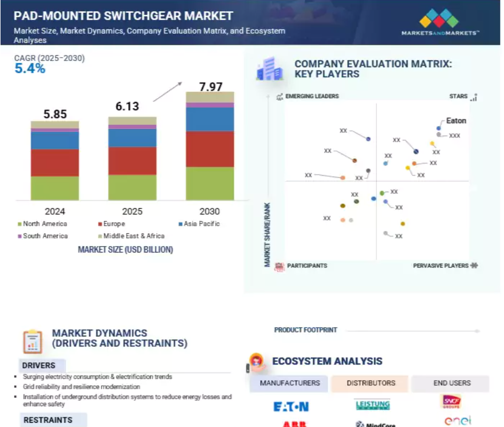Click the "2025" axis label
Image resolution: width=504 pixels, height=427 pixels.
click(x=132, y=211)
